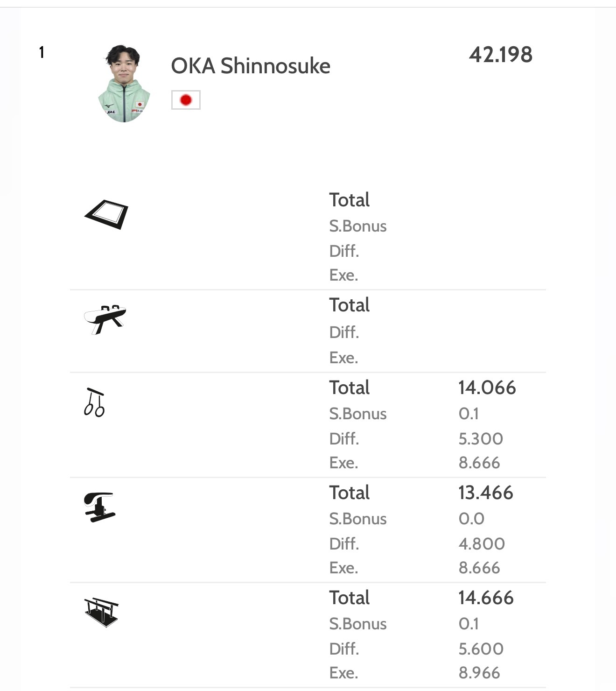616x691 pixels.
Task: Click the pommel horse Diff. label
Action: coord(344,332)
